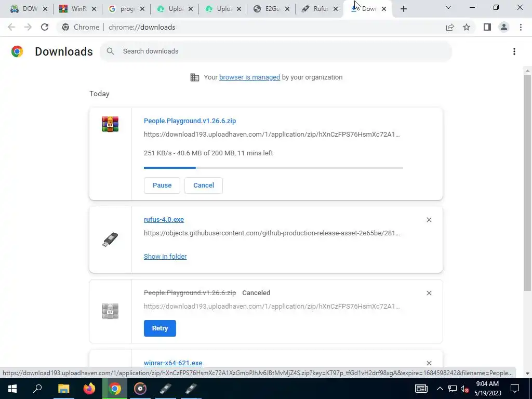
Task: Open a new tab with plus button
Action: point(403,9)
